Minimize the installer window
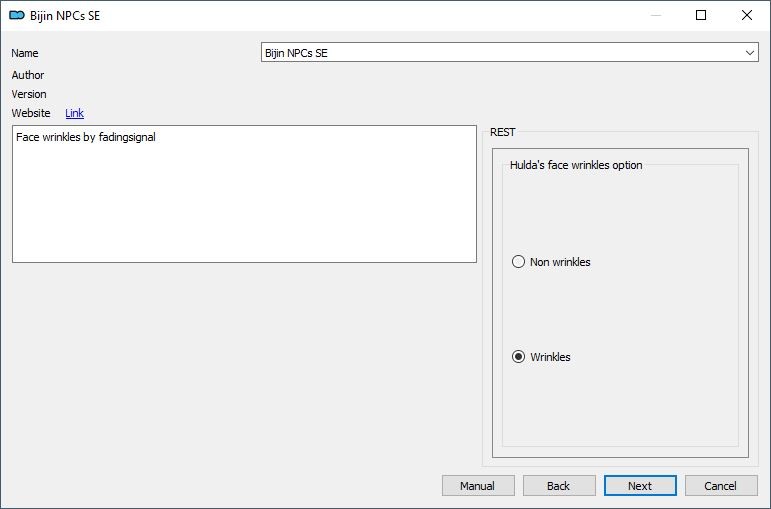 pos(656,15)
